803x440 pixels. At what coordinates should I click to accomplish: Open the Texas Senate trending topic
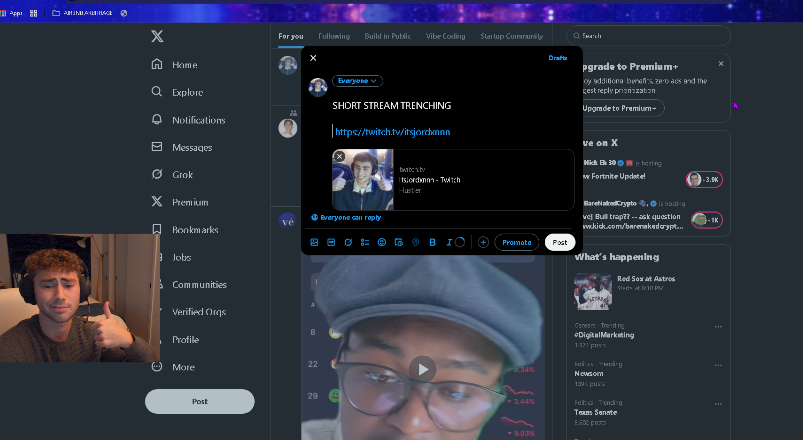596,412
